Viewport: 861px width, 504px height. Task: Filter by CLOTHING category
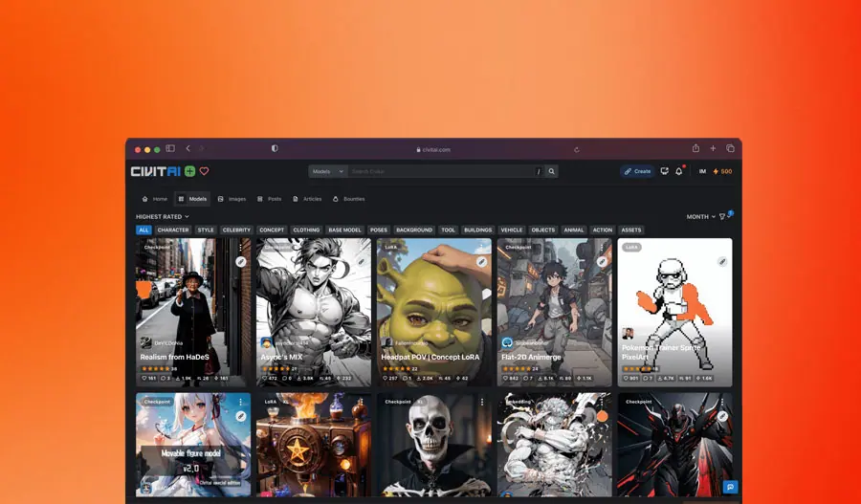[x=306, y=230]
